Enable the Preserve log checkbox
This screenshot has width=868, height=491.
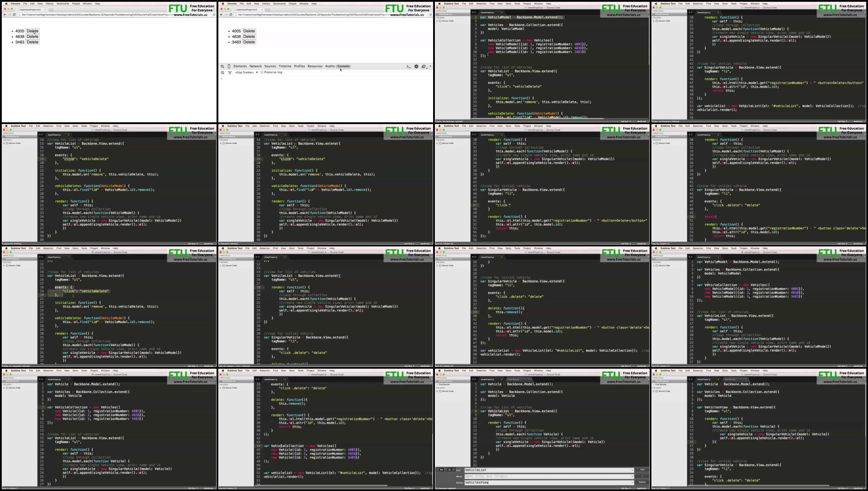point(262,72)
